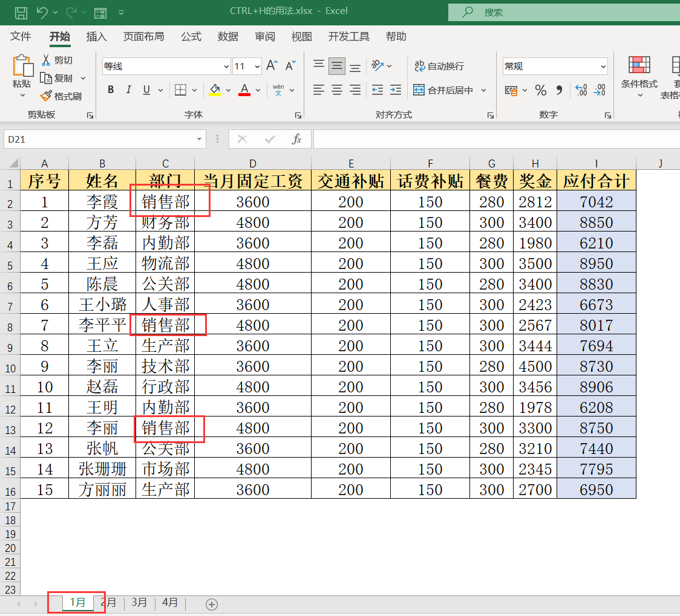Apply red font color A
This screenshot has width=680, height=616.
pyautogui.click(x=244, y=89)
